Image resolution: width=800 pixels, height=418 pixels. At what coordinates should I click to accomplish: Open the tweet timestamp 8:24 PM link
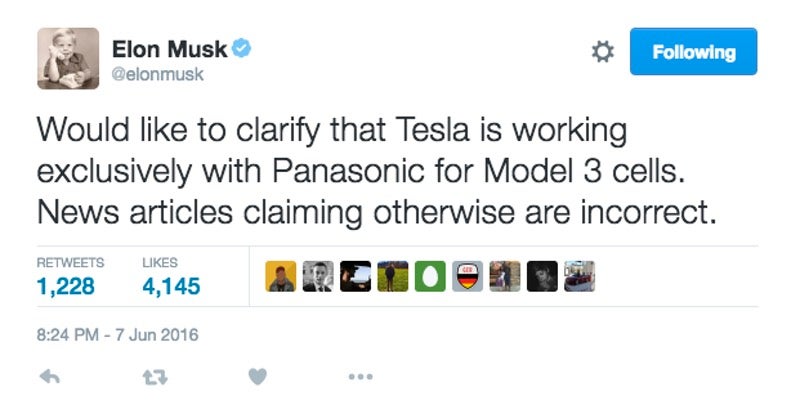(117, 335)
